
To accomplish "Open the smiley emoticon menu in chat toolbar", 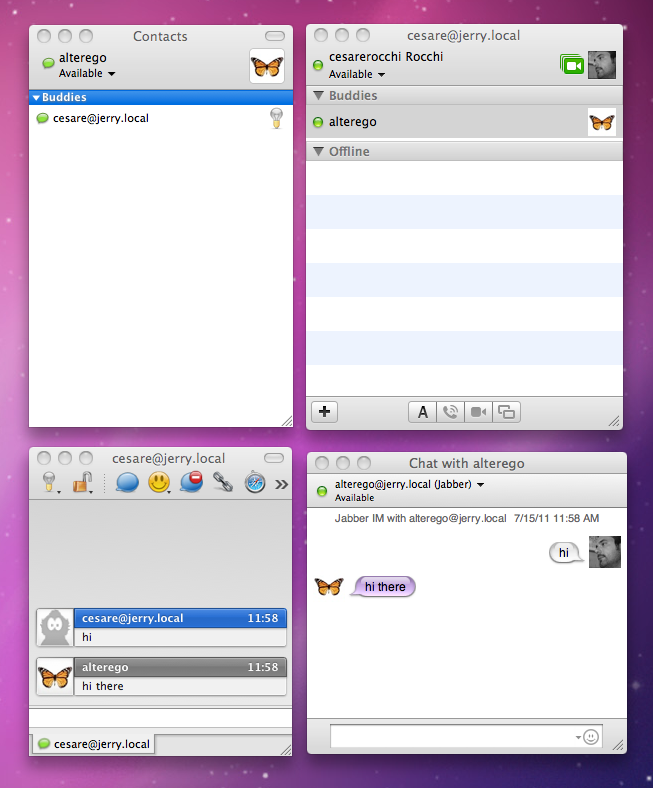I will (159, 482).
